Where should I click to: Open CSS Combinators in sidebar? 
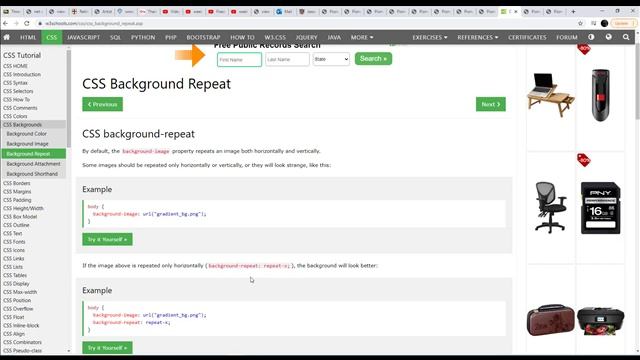coord(22,342)
